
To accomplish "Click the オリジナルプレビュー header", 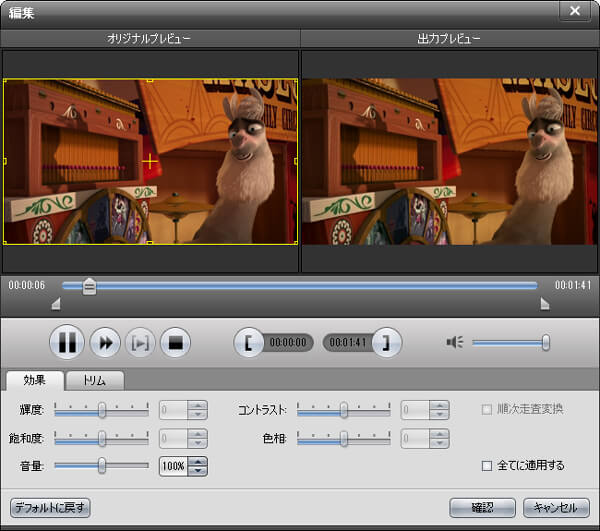I will pos(149,39).
